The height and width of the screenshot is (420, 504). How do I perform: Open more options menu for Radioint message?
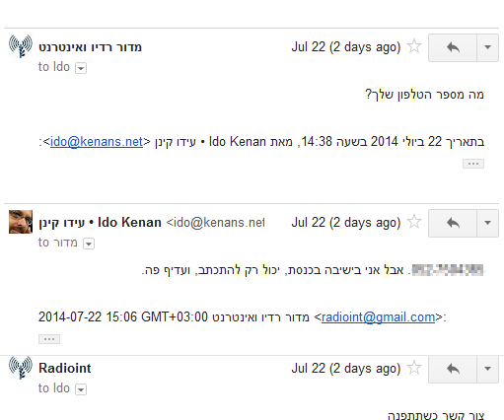(x=488, y=369)
